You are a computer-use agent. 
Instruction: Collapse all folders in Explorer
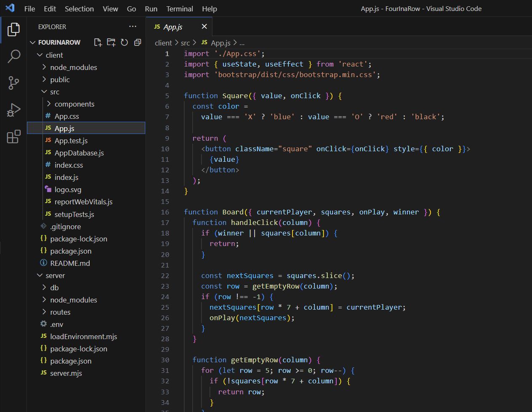pos(137,42)
